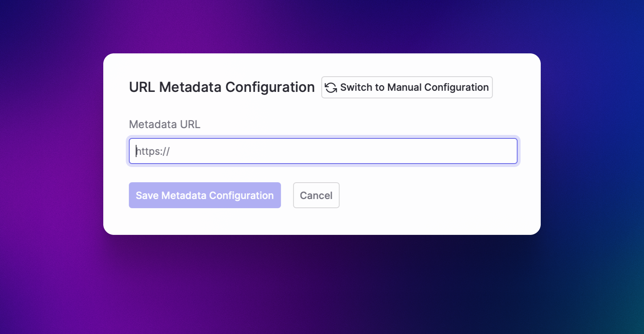Click the word "Manual" in switch button
The height and width of the screenshot is (334, 644).
point(404,87)
